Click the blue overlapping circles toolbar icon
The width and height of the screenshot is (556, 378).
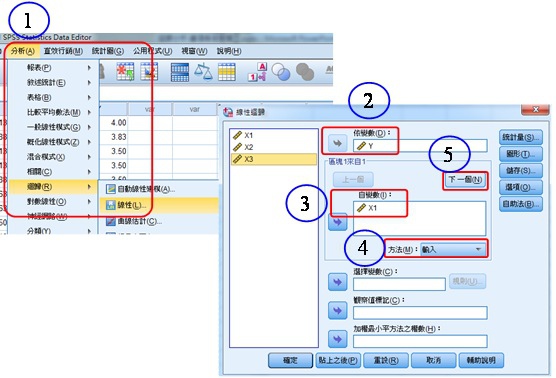point(281,72)
